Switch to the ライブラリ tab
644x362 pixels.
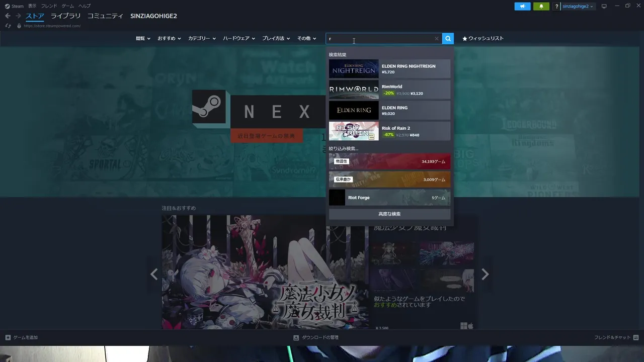click(x=65, y=16)
